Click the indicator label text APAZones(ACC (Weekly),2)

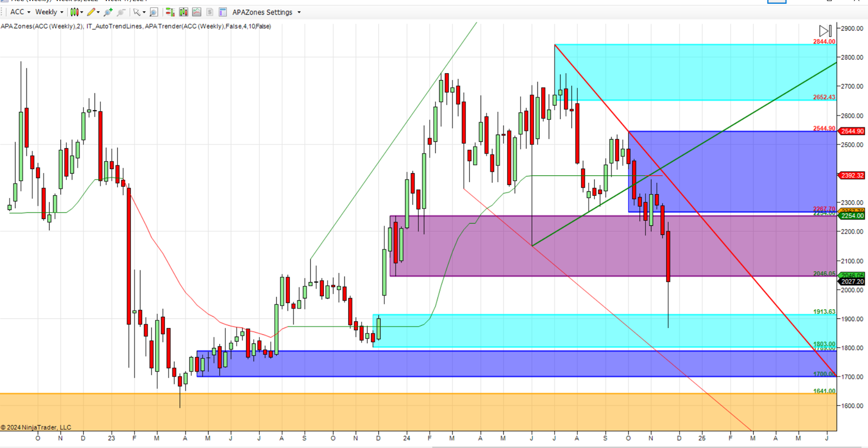42,26
